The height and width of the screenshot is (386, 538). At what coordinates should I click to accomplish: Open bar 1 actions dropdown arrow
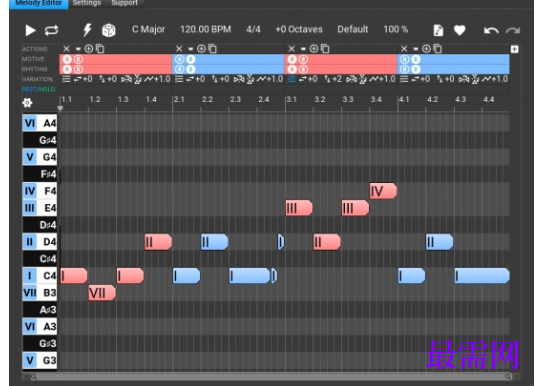pyautogui.click(x=78, y=49)
